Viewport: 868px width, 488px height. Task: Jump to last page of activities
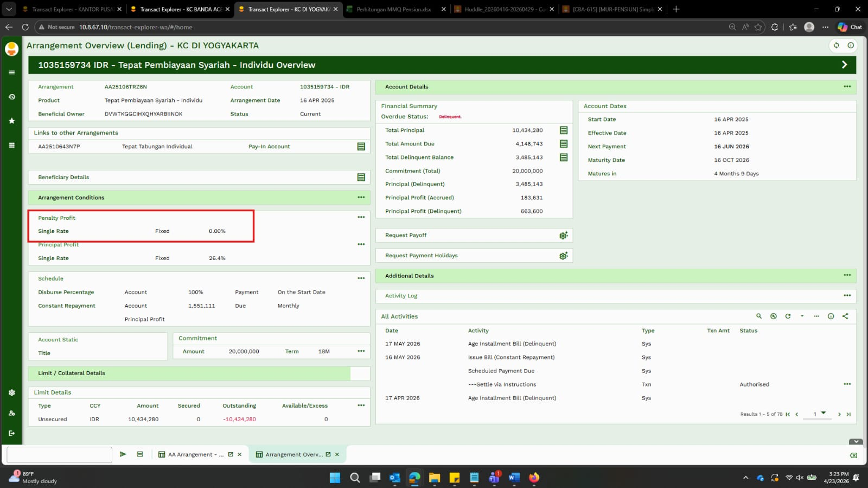point(848,414)
